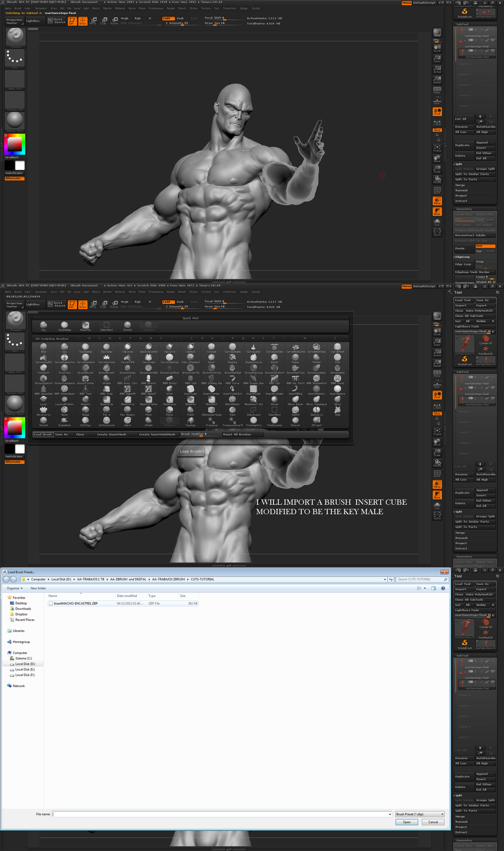
Task: Choose the CurveMultiTube brush
Action: coord(316,348)
